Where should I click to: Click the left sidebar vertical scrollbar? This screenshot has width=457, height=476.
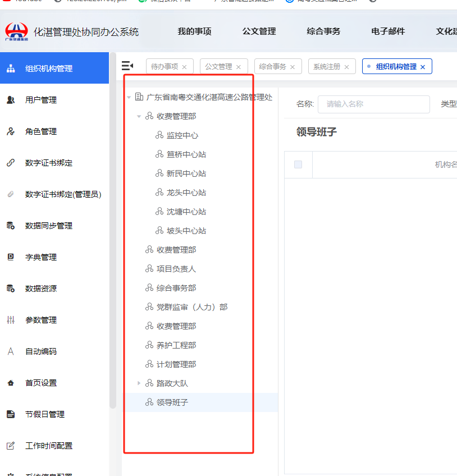(113, 231)
